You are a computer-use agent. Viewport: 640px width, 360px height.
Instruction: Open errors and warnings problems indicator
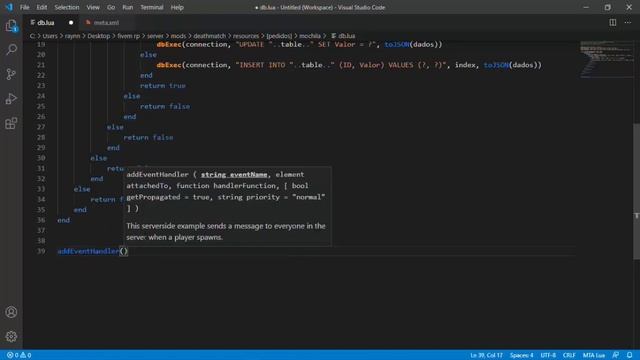pos(19,355)
